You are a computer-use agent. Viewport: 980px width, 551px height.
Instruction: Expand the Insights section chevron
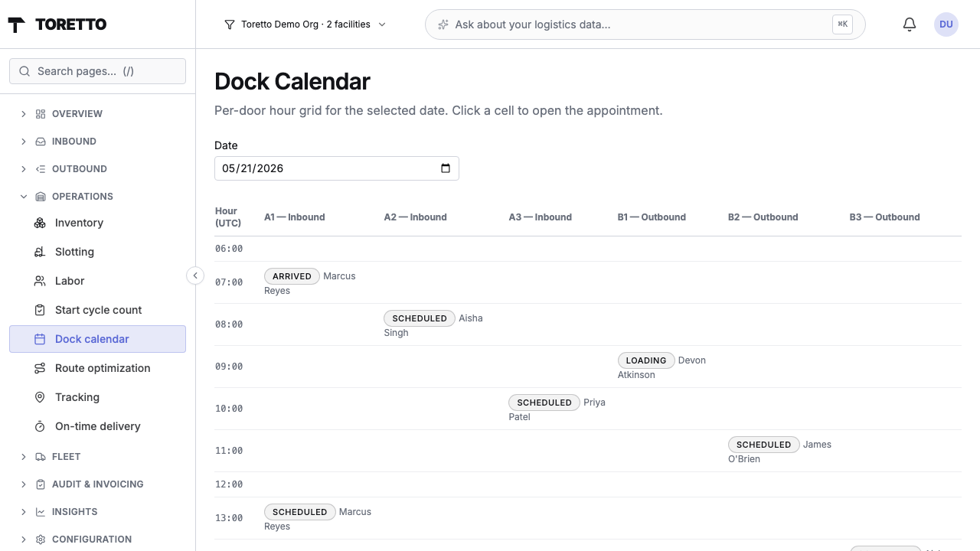click(24, 512)
